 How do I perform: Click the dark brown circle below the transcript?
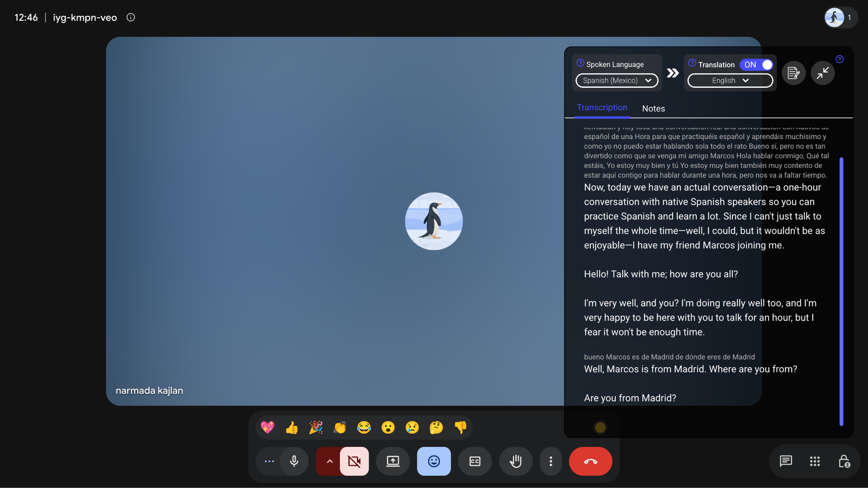(600, 427)
